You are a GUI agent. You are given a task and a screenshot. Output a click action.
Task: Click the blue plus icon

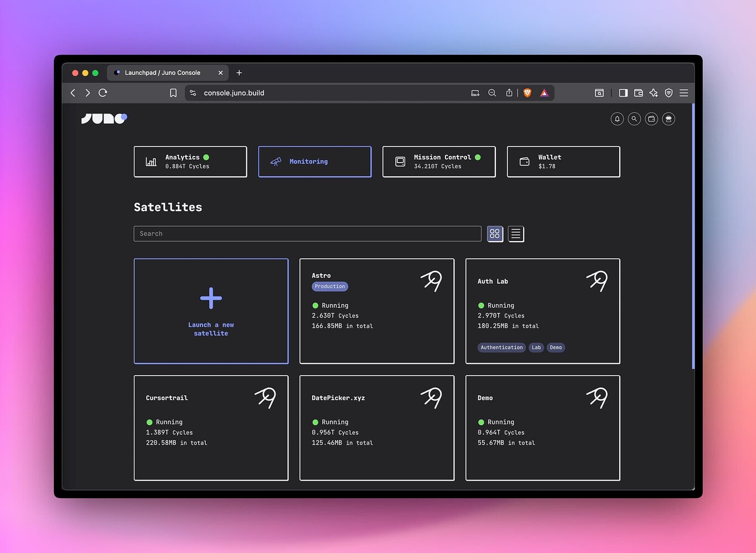(211, 298)
